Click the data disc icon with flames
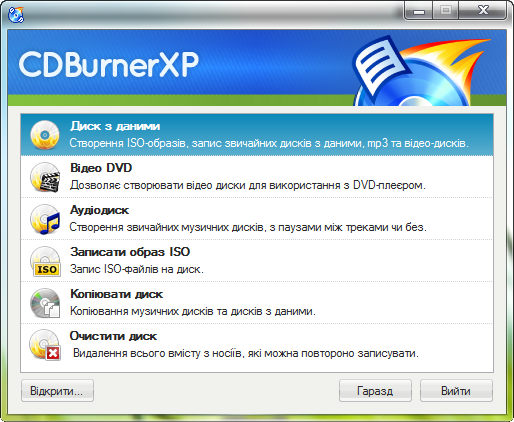 click(x=45, y=135)
